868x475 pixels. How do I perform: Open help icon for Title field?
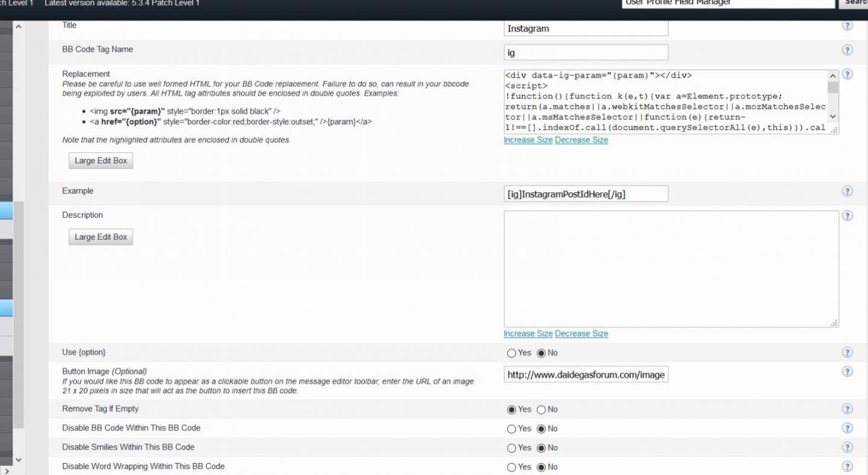point(847,26)
